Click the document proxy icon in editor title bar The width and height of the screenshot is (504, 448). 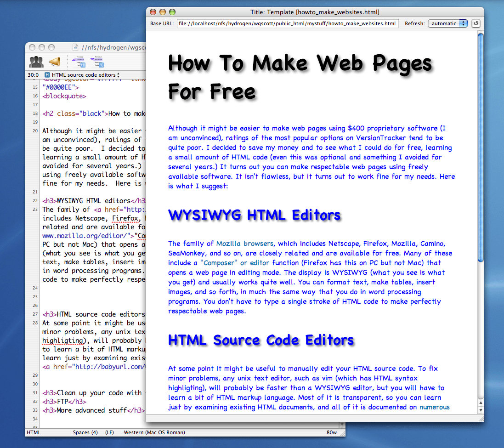(x=75, y=48)
